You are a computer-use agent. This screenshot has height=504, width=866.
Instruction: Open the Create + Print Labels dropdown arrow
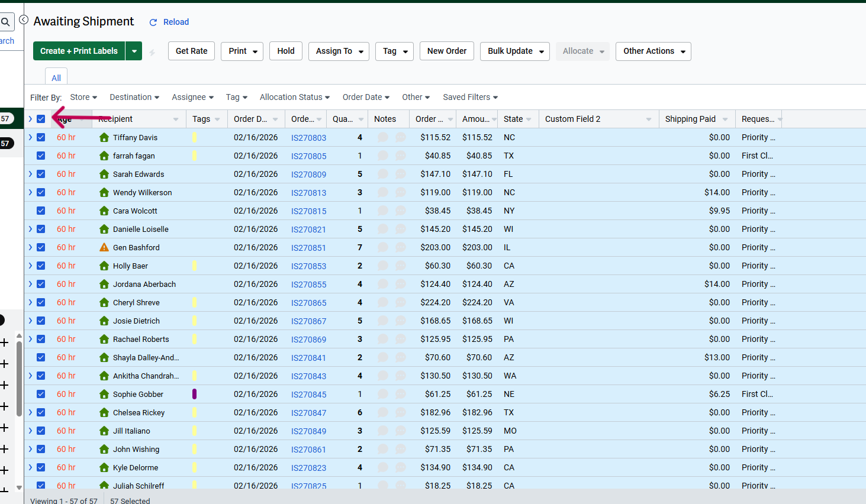tap(134, 51)
